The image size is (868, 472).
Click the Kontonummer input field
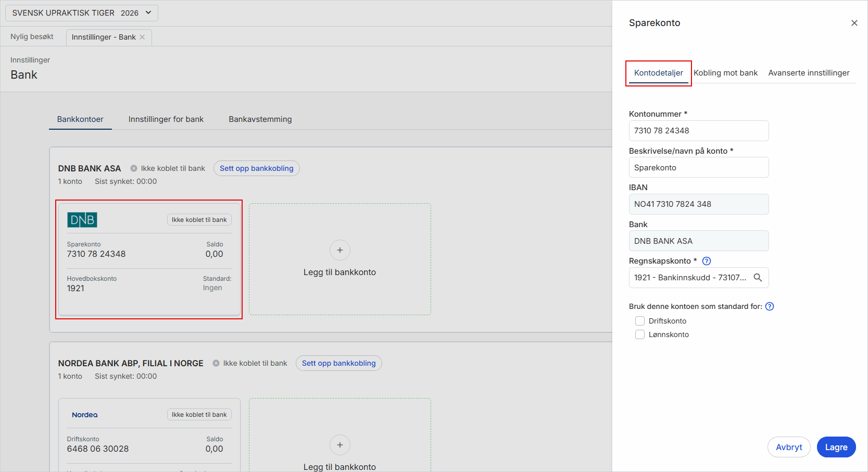pos(699,131)
